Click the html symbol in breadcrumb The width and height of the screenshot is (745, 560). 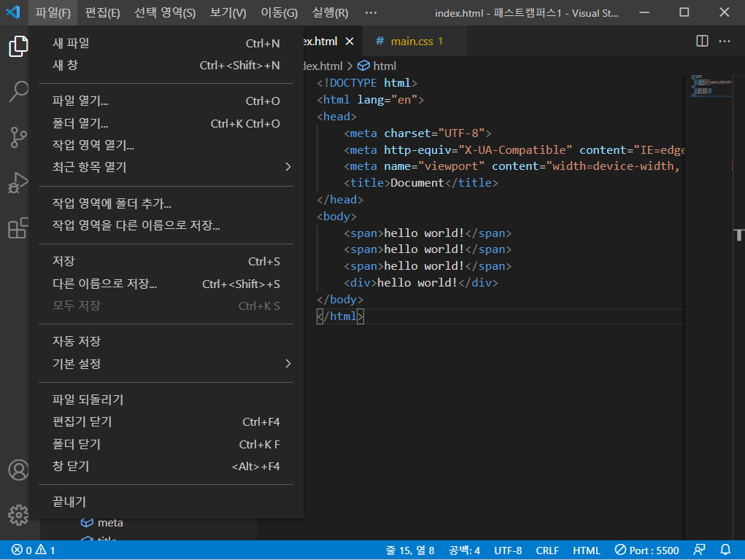click(377, 66)
